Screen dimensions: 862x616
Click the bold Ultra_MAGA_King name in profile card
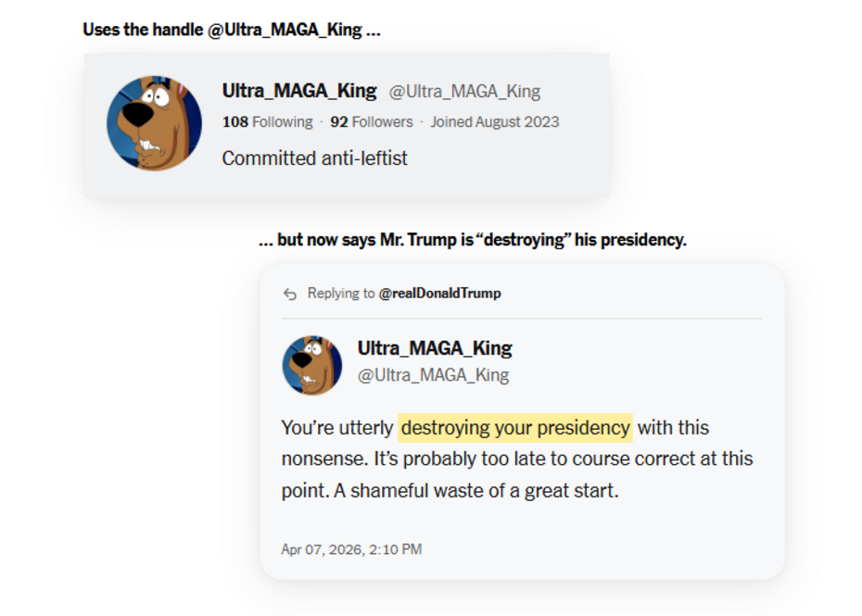tap(299, 91)
